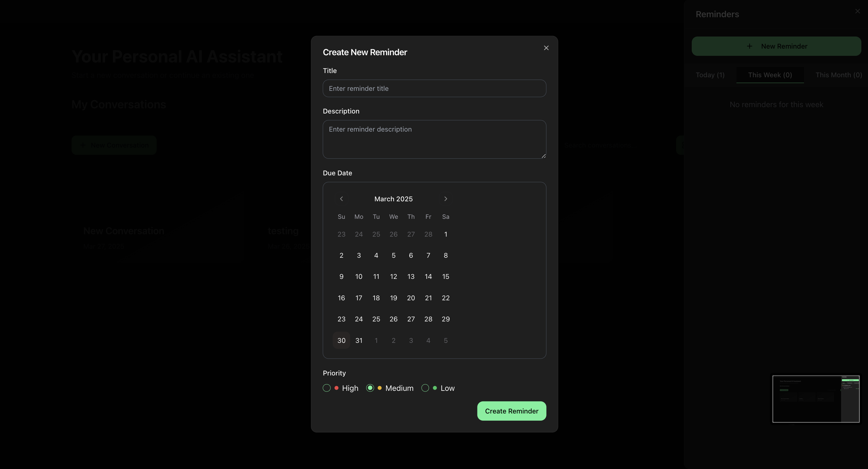Select High priority radio button
Screen dimensions: 868x469
coord(327,388)
